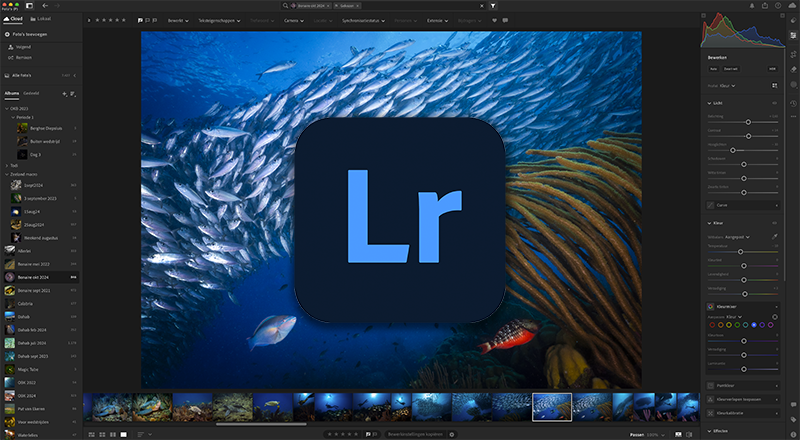Browse profiles with the grid icon
The image size is (800, 440).
[x=774, y=86]
